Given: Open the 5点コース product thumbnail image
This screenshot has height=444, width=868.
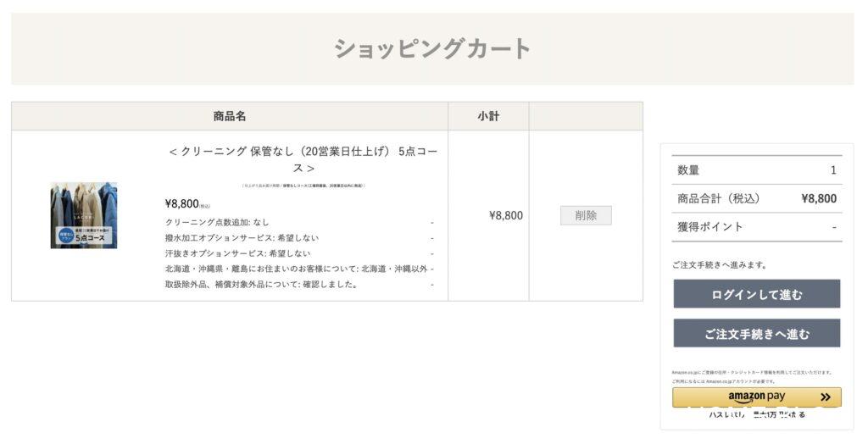Looking at the screenshot, I should coord(84,215).
